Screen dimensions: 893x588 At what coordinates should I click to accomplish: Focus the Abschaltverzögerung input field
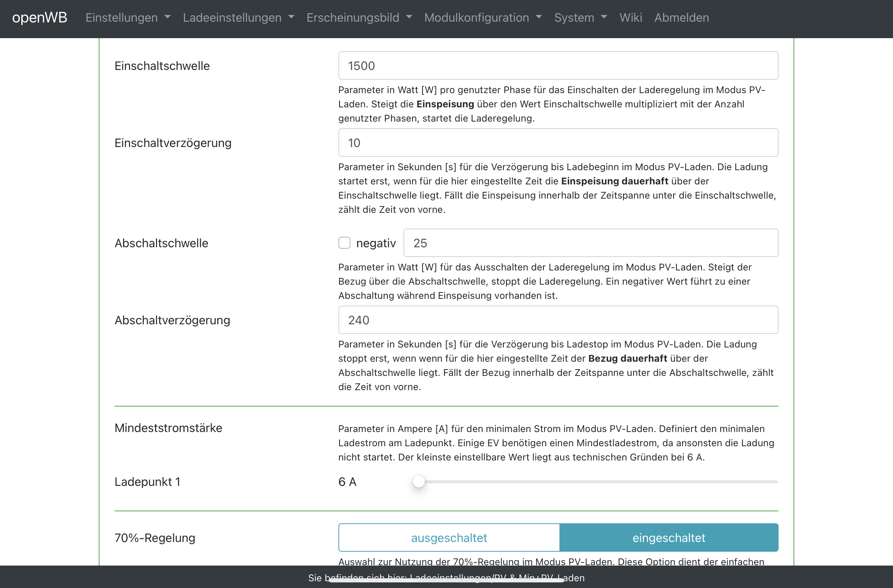pos(558,320)
